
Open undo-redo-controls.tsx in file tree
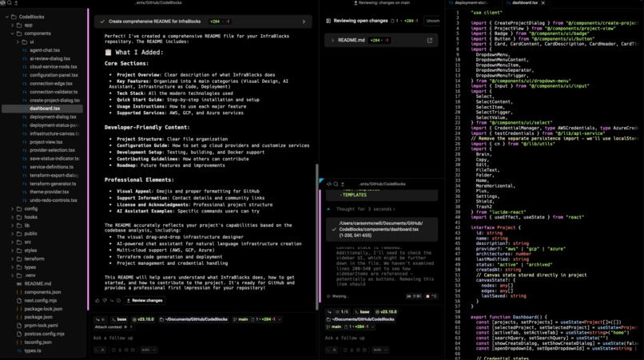click(54, 200)
